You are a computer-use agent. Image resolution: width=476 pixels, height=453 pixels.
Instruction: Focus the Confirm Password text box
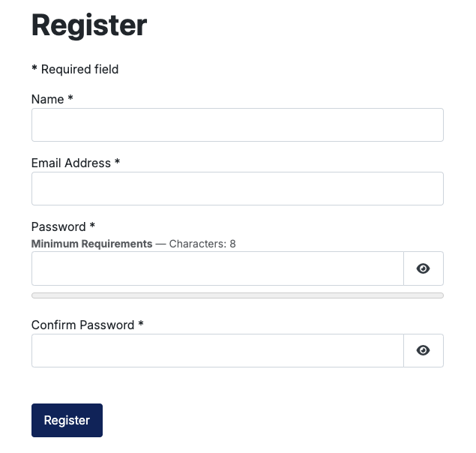pos(217,350)
